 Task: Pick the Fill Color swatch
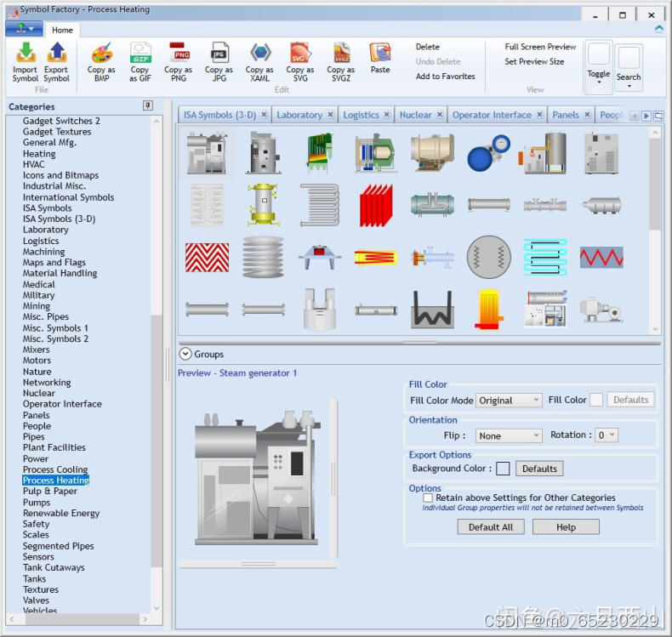coord(596,400)
